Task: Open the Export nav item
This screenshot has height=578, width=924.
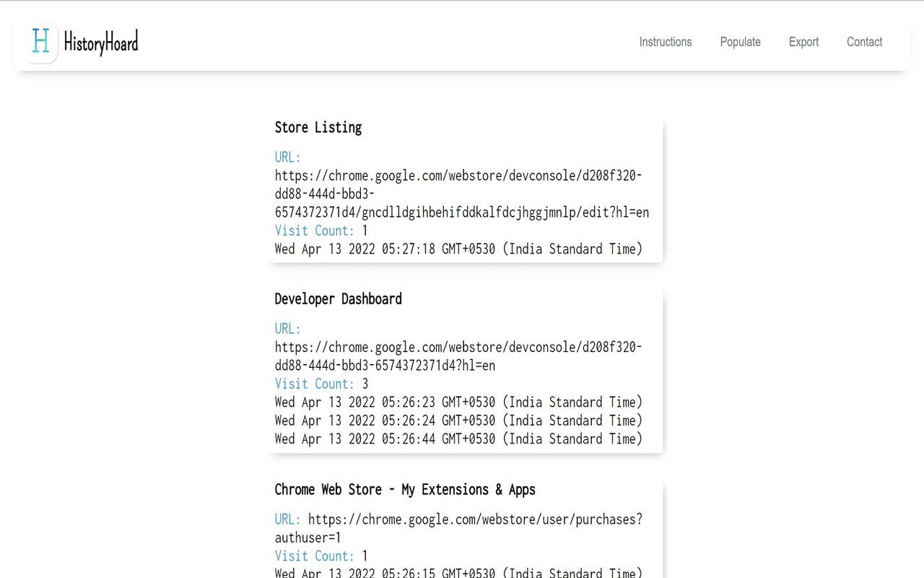Action: [x=803, y=42]
